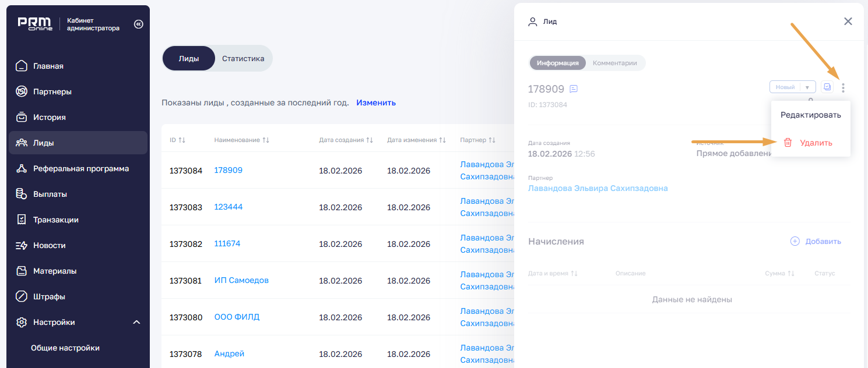The height and width of the screenshot is (368, 868).
Task: Click the red trash icon in the menu
Action: (x=788, y=143)
